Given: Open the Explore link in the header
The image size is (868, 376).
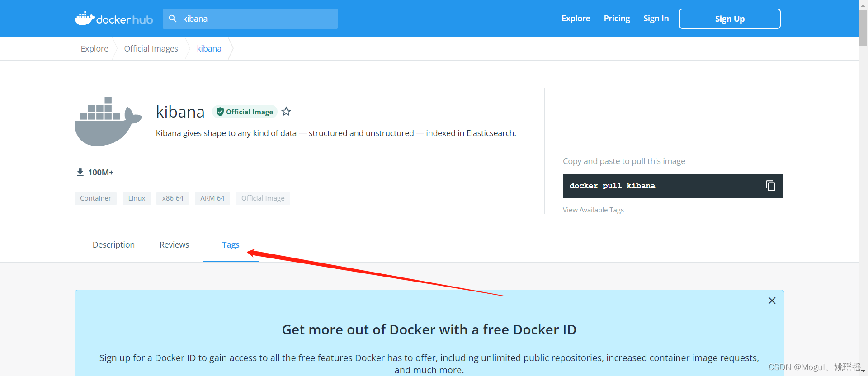Looking at the screenshot, I should [576, 19].
